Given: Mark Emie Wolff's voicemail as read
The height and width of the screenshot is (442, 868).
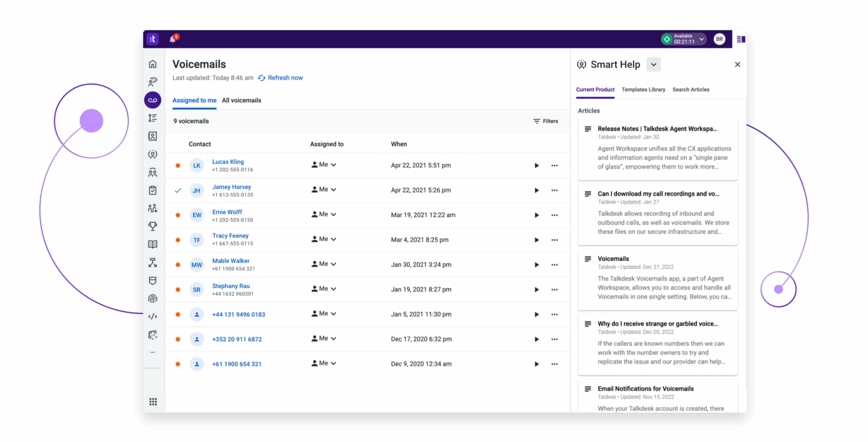Looking at the screenshot, I should tap(178, 215).
